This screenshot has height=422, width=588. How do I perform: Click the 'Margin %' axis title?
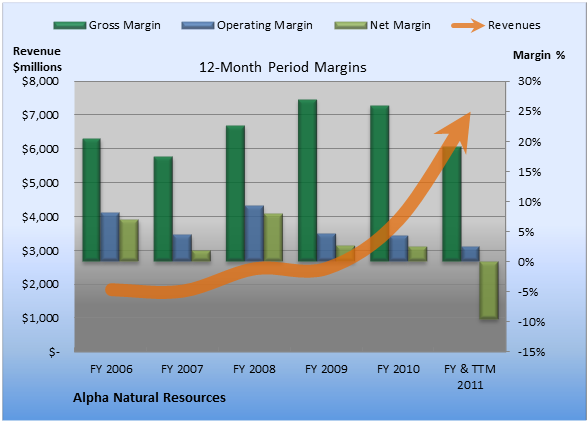pos(539,55)
